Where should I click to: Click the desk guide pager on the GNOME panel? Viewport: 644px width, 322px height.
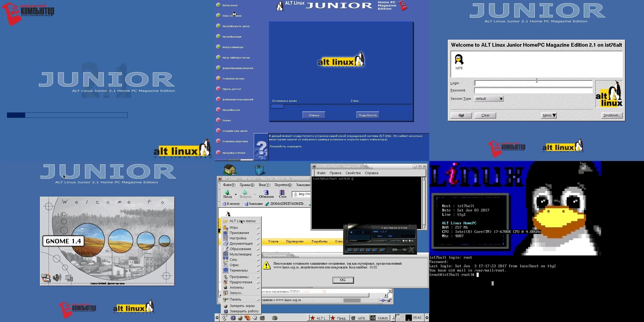point(400,318)
